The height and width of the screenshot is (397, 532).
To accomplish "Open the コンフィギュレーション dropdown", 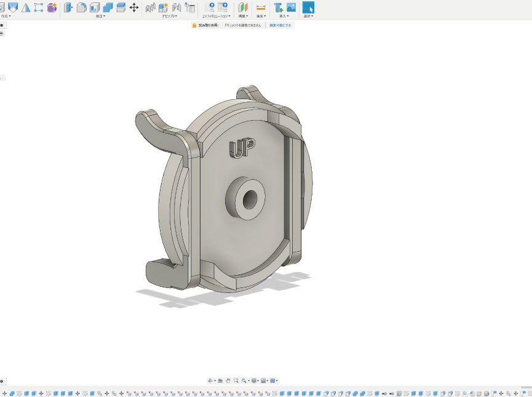I will [215, 16].
